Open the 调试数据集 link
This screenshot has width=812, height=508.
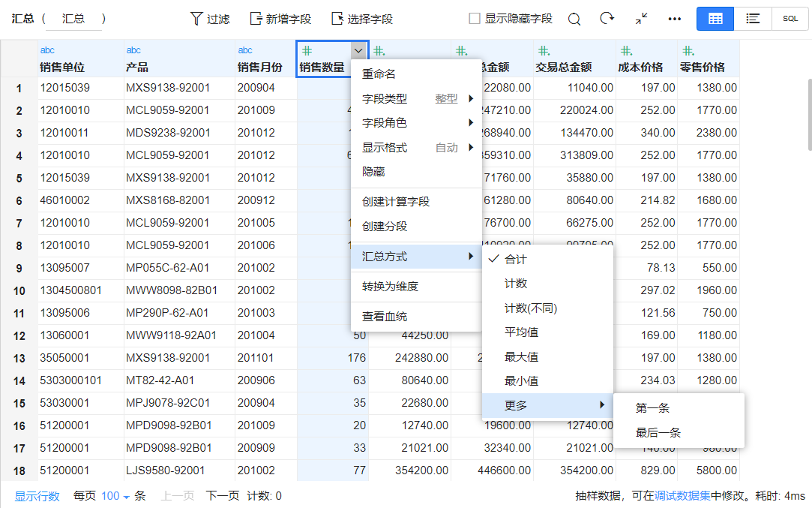(x=684, y=496)
